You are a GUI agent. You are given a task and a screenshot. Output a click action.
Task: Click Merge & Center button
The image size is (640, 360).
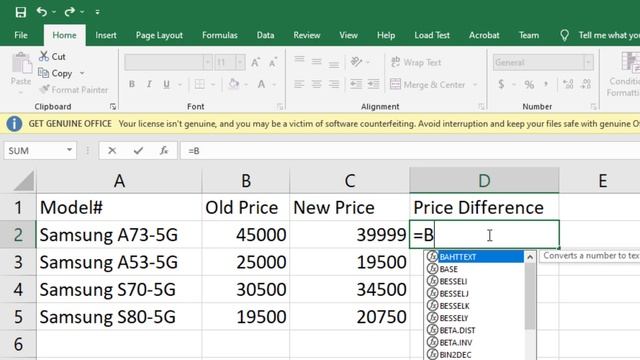coord(427,84)
